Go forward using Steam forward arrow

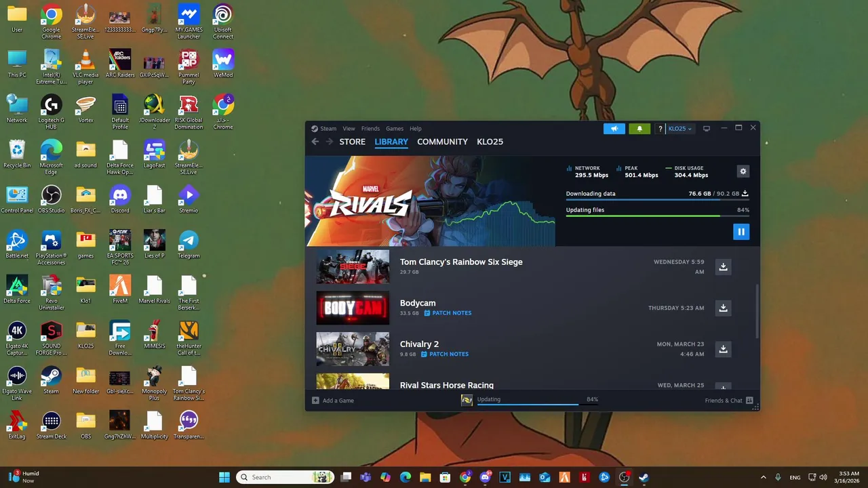[329, 142]
